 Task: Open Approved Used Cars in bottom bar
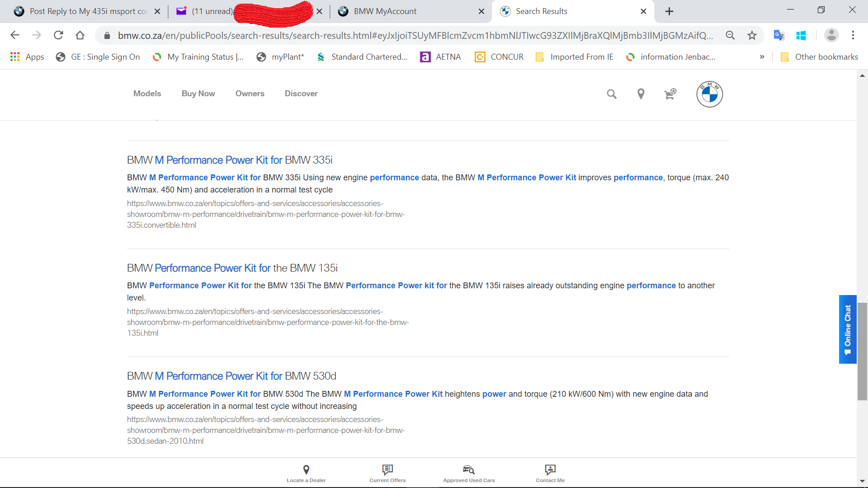[x=469, y=473]
